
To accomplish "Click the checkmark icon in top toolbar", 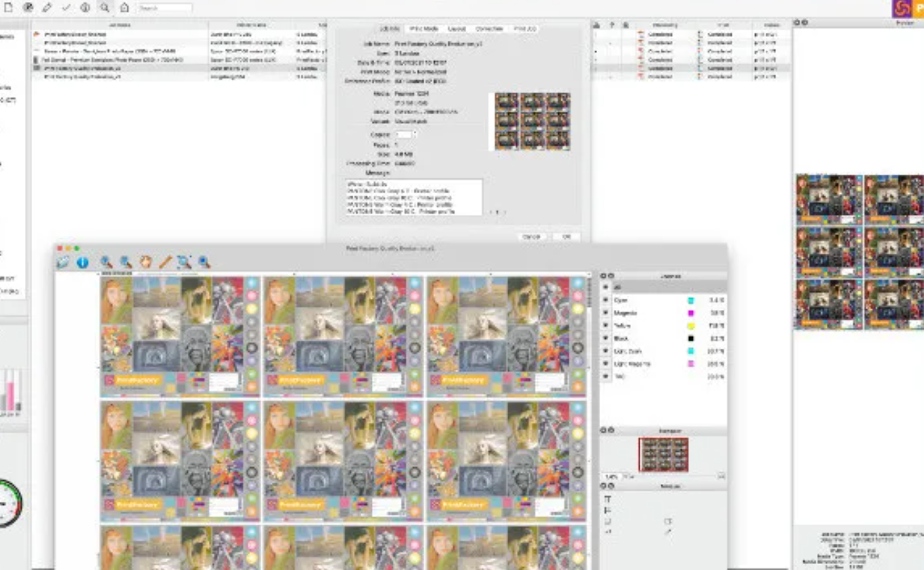I will (66, 7).
